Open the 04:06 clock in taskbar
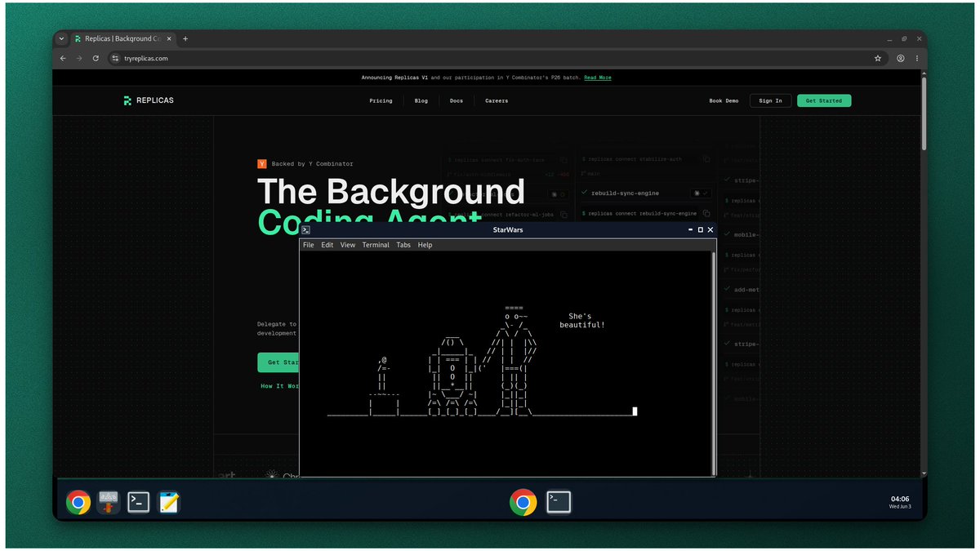This screenshot has width=980, height=551. point(899,501)
